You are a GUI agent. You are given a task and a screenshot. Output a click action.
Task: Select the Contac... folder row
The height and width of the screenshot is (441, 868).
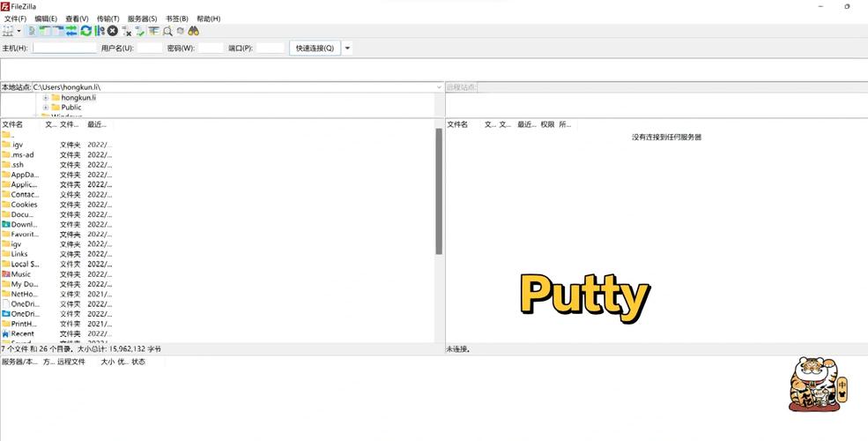point(57,194)
